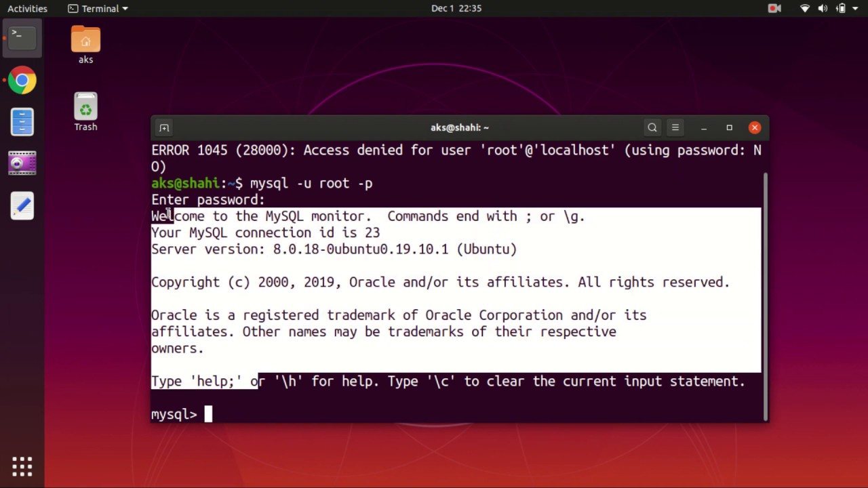Click the mysql> prompt input line

point(456,414)
